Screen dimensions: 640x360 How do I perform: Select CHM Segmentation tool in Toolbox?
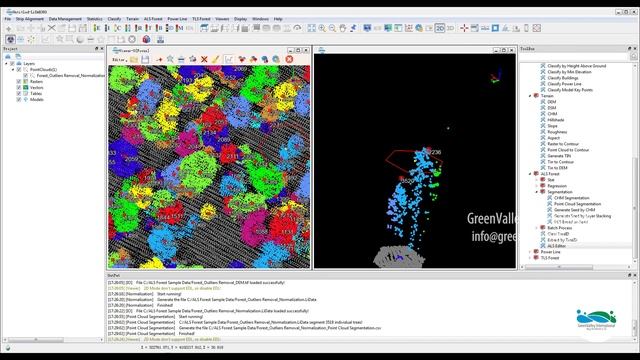pyautogui.click(x=571, y=198)
